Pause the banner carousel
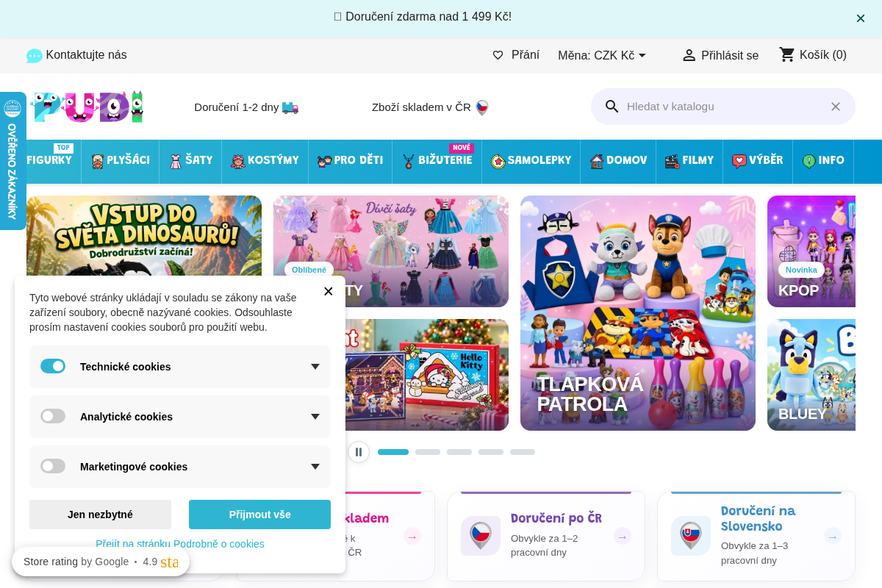The height and width of the screenshot is (588, 882). (x=359, y=452)
